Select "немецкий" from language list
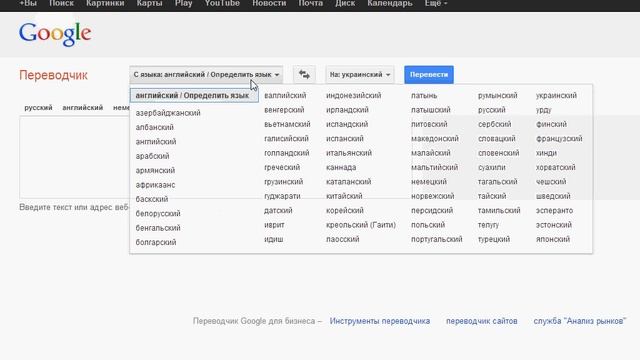This screenshot has height=360, width=640. click(x=429, y=182)
